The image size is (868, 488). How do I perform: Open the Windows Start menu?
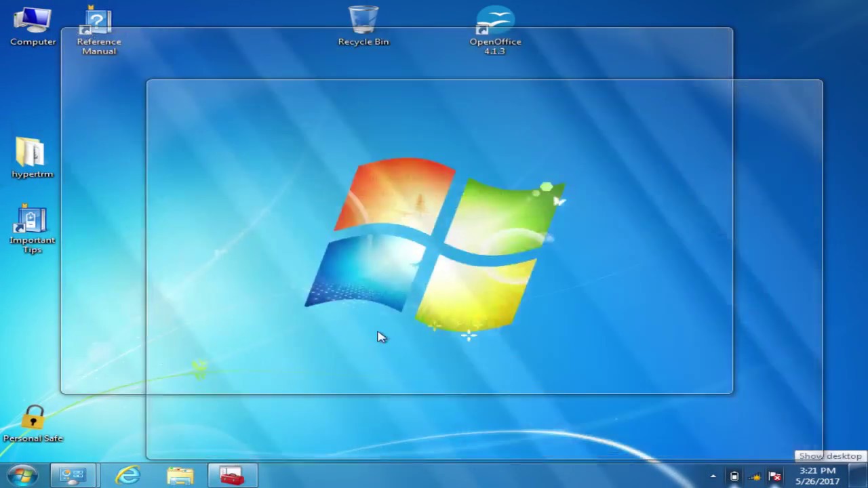pos(22,476)
